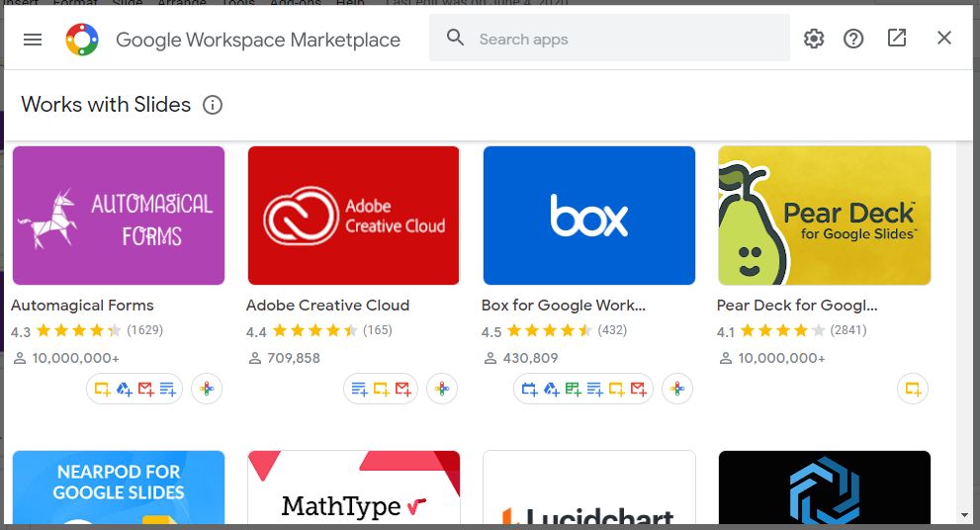Open the Nearpod for Google Slides card
This screenshot has height=530, width=980.
[x=119, y=487]
